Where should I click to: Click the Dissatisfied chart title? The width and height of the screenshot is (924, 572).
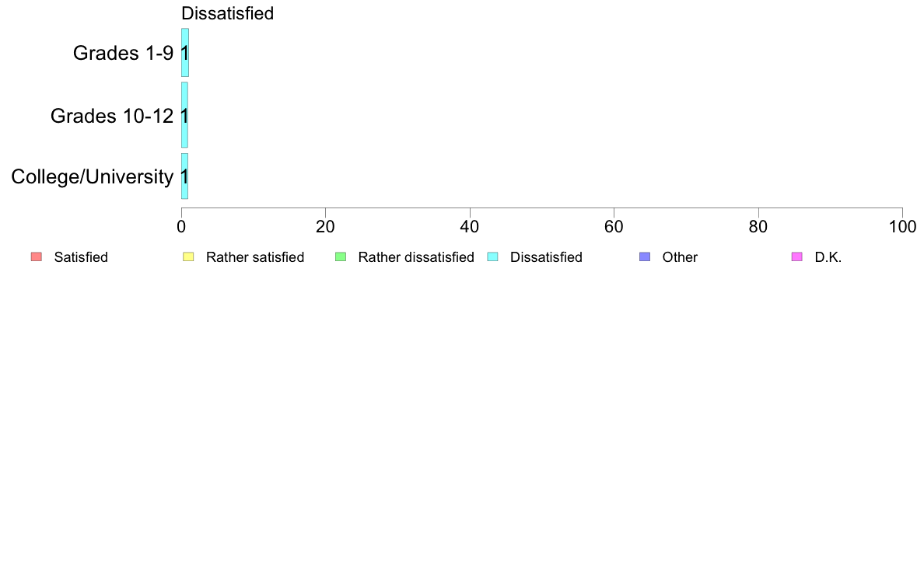pyautogui.click(x=227, y=13)
